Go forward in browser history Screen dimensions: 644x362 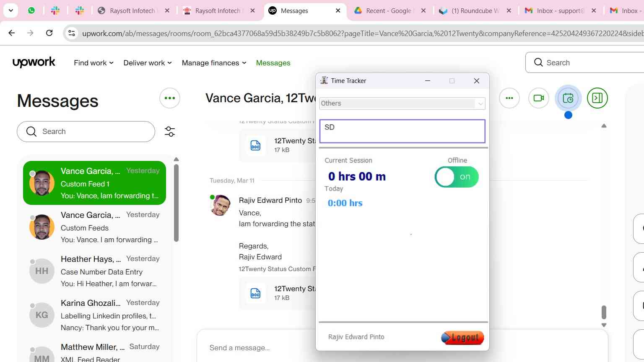click(x=30, y=33)
